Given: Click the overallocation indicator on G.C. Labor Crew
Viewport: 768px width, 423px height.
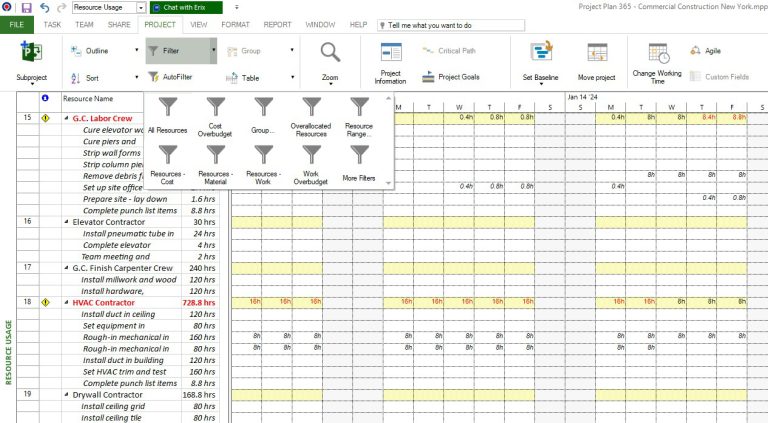Looking at the screenshot, I should click(45, 118).
